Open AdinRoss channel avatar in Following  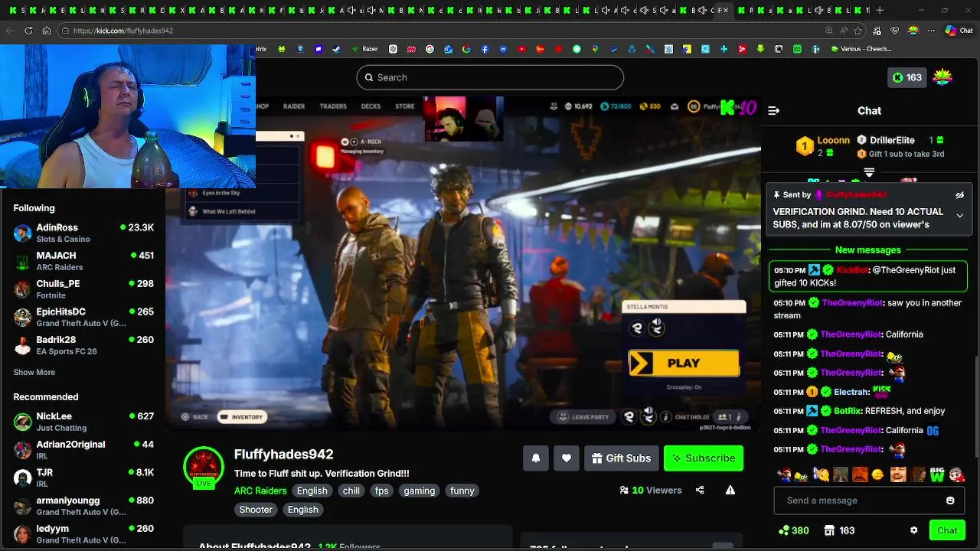(23, 233)
